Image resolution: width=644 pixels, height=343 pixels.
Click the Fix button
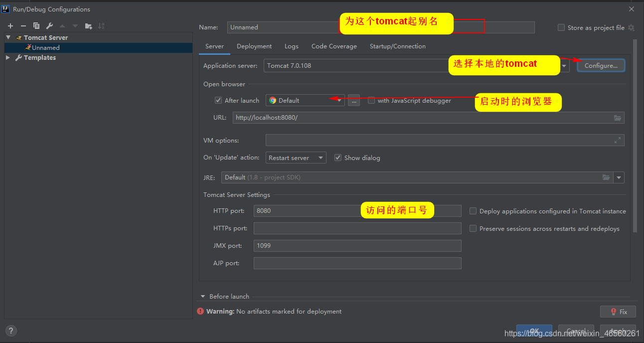click(x=618, y=312)
